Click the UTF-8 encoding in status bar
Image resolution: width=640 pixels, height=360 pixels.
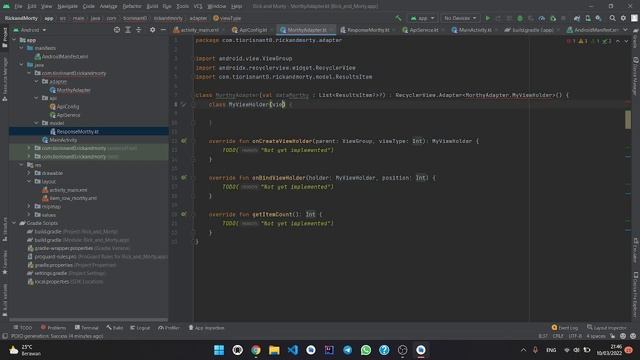575,336
